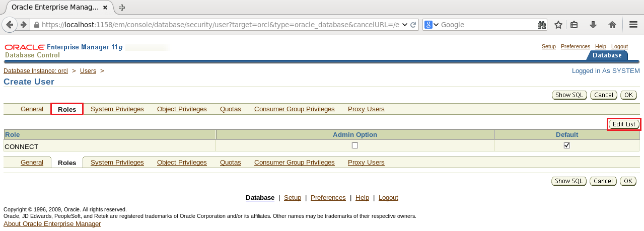Click the Edit List button
The image size is (644, 231).
click(x=624, y=124)
